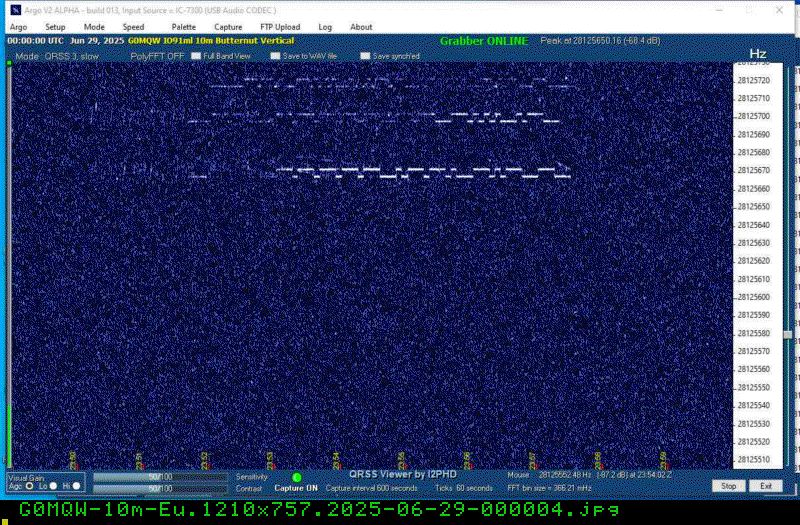
Task: Click the G0MQW IO91ml station callsign text
Action: [211, 41]
